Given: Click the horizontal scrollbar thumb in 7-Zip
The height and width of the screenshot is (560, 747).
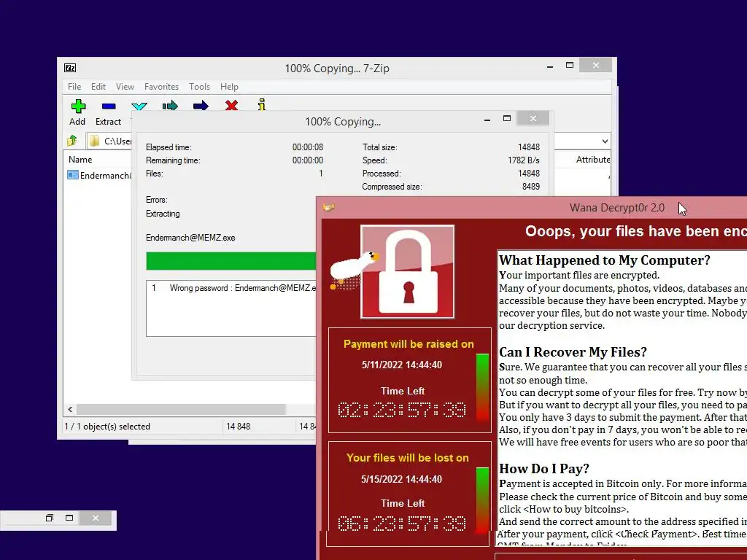Looking at the screenshot, I should [181, 409].
